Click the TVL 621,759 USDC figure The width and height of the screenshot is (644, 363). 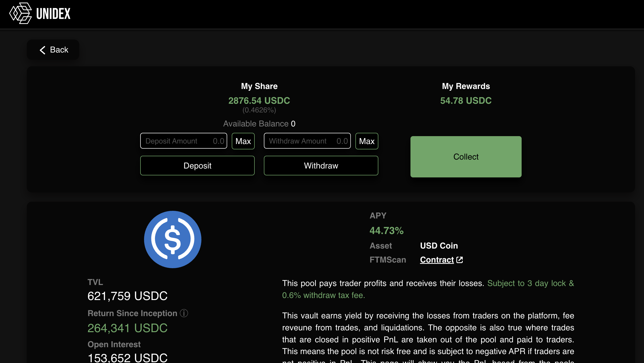(127, 296)
